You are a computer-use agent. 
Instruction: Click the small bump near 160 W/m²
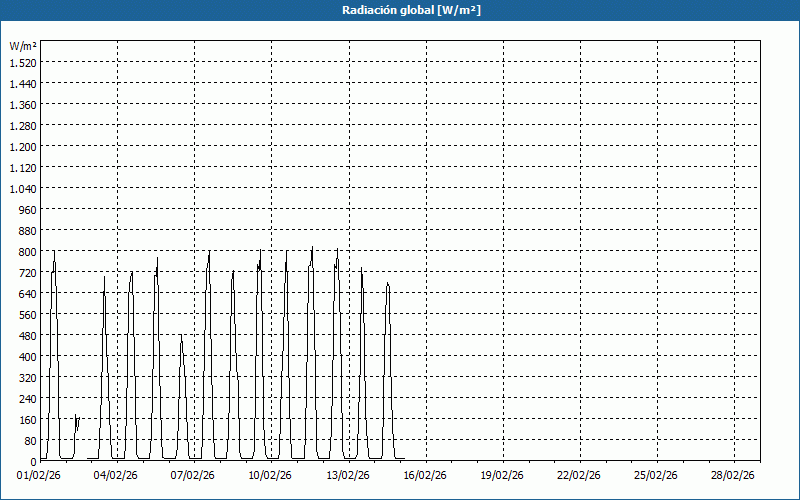[77, 419]
